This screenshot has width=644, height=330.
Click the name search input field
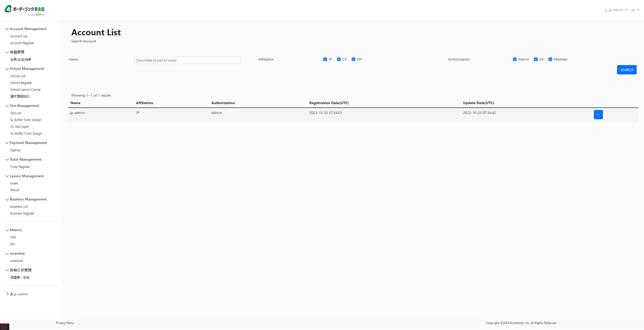(187, 60)
